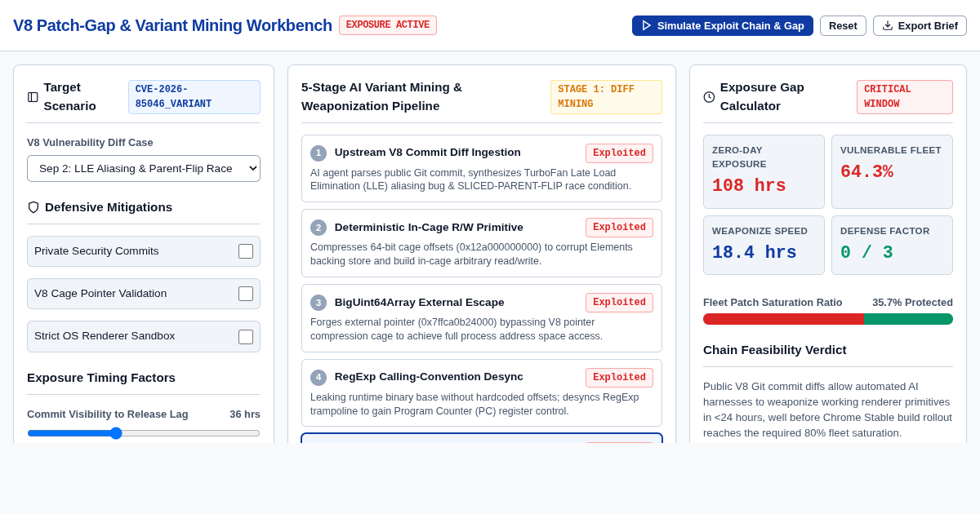Click Exploited badge on BigUint64Array External Escape
Viewport: 980px width, 514px height.
coord(619,303)
